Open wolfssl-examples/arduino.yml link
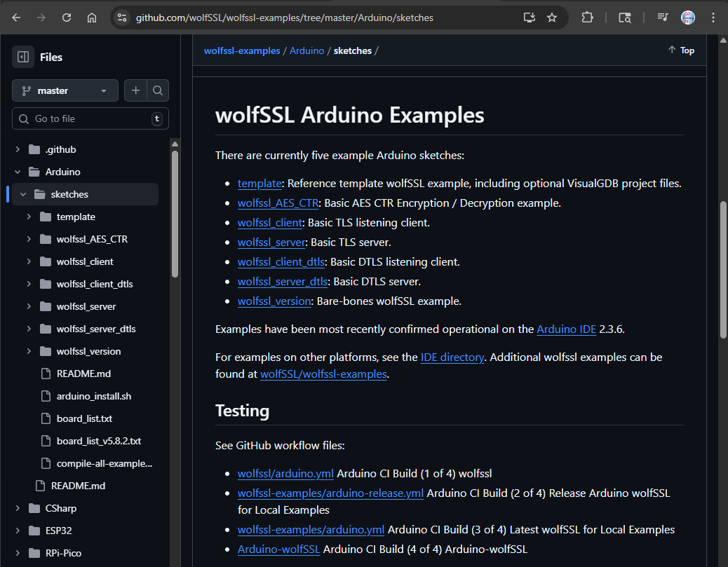The image size is (728, 567). (x=311, y=529)
